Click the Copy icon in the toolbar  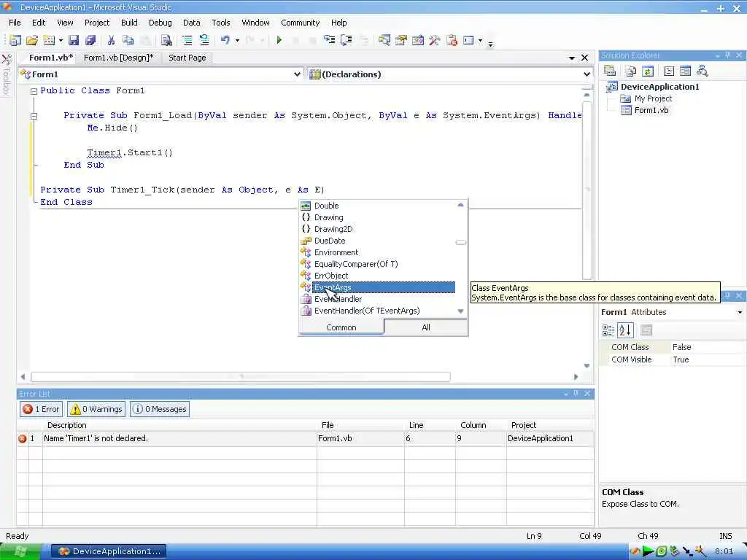click(x=128, y=41)
